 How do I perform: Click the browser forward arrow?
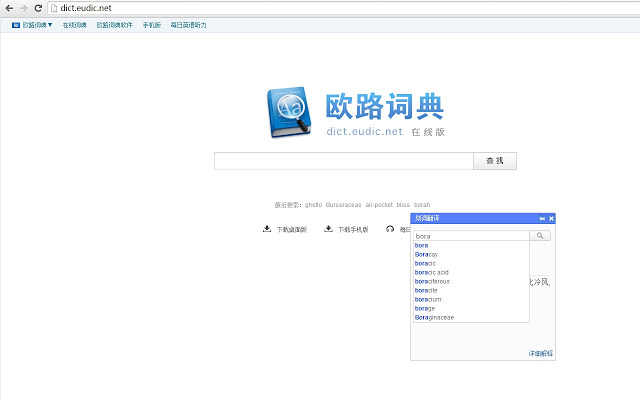click(x=24, y=8)
